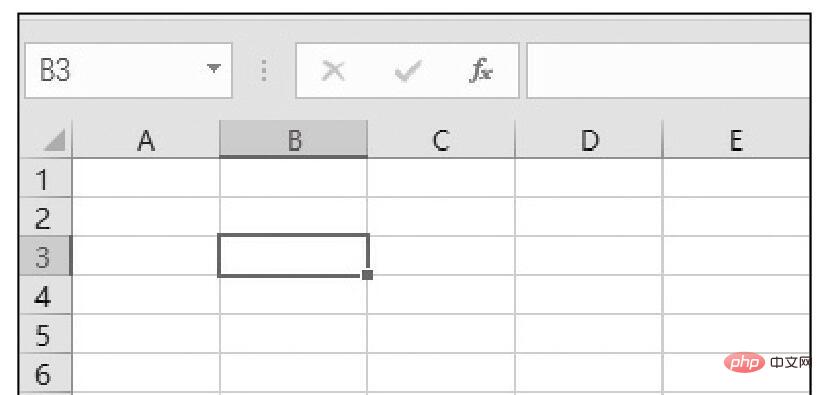This screenshot has height=395, width=823.
Task: Select column E header
Action: coord(736,139)
